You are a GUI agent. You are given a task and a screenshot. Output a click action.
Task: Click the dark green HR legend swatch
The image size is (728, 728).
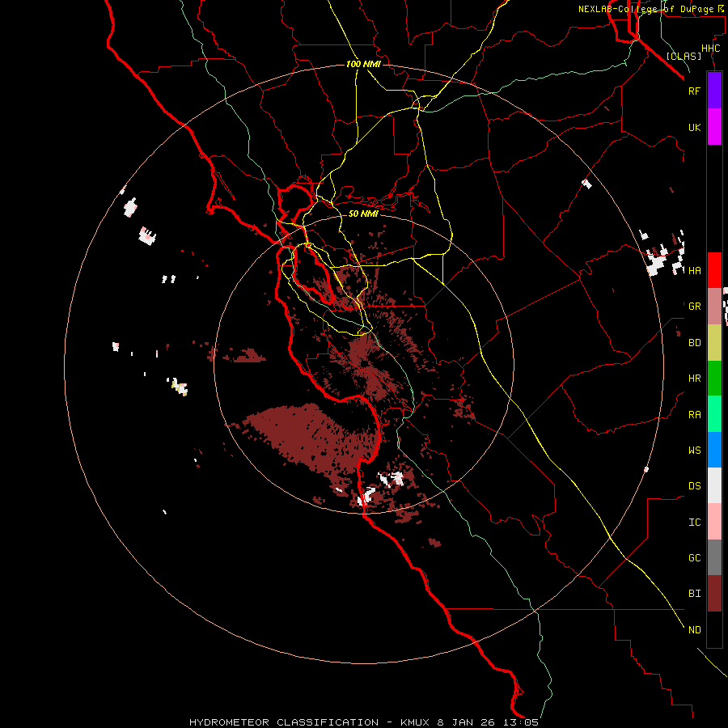(x=714, y=379)
